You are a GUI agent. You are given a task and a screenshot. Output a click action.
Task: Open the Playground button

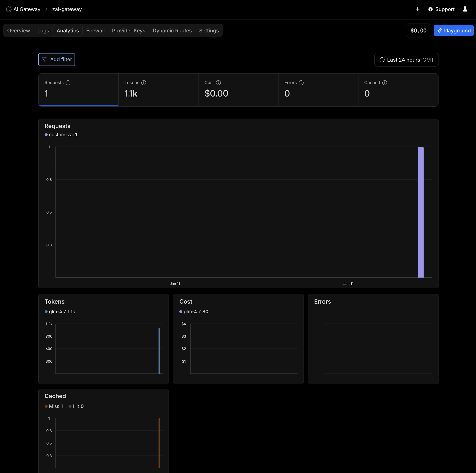453,31
